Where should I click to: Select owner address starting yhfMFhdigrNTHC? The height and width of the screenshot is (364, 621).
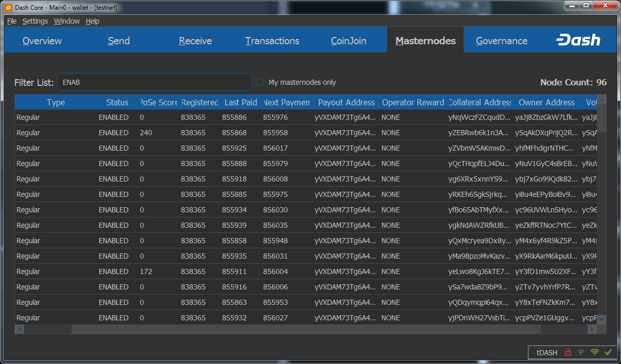546,148
